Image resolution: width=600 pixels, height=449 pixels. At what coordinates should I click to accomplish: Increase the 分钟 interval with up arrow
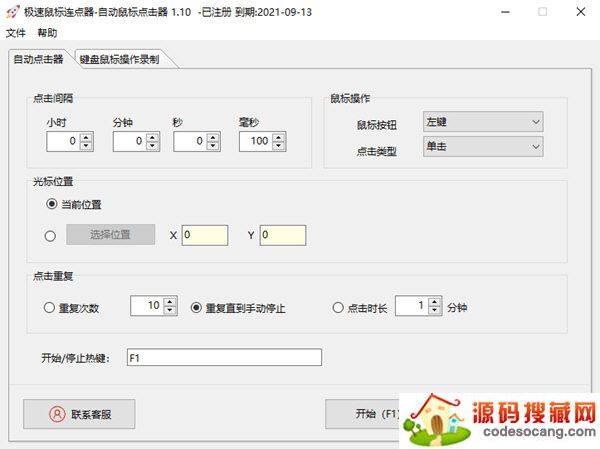153,137
